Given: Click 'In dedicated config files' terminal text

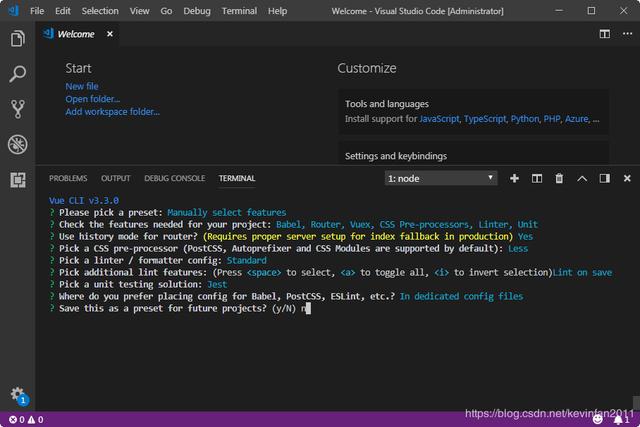Looking at the screenshot, I should click(461, 296).
